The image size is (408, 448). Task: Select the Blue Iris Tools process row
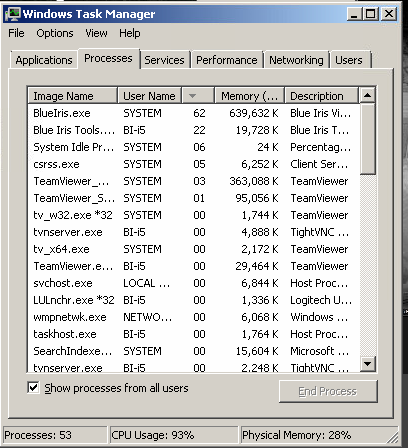194,130
